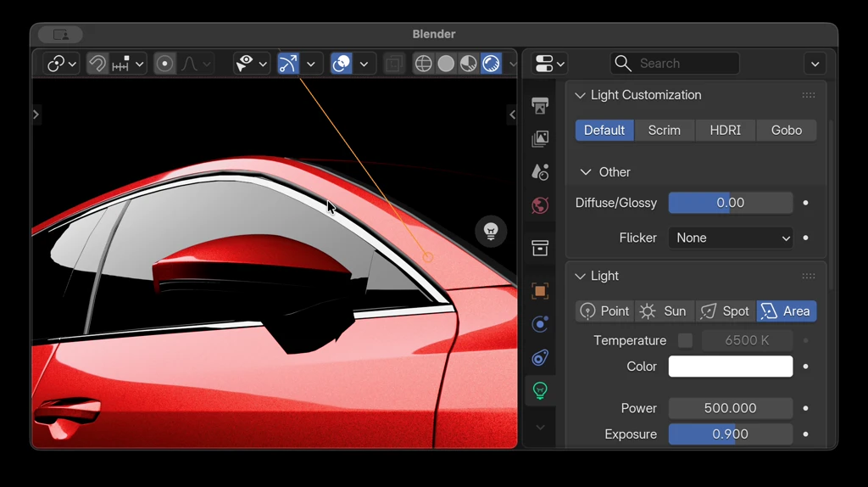
Task: Click the proportional falloff curve icon
Action: [x=189, y=64]
